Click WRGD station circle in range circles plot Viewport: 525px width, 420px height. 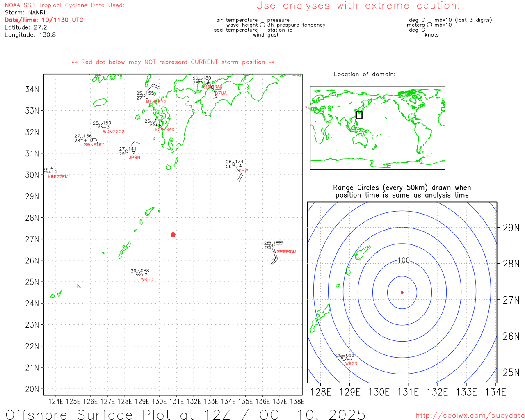coord(344,358)
